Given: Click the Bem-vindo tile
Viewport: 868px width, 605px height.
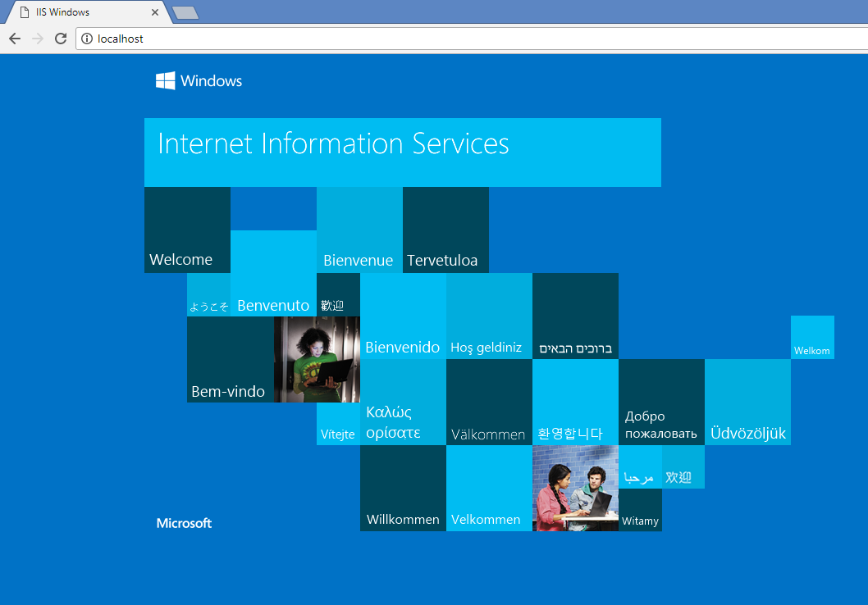Looking at the screenshot, I should point(231,359).
